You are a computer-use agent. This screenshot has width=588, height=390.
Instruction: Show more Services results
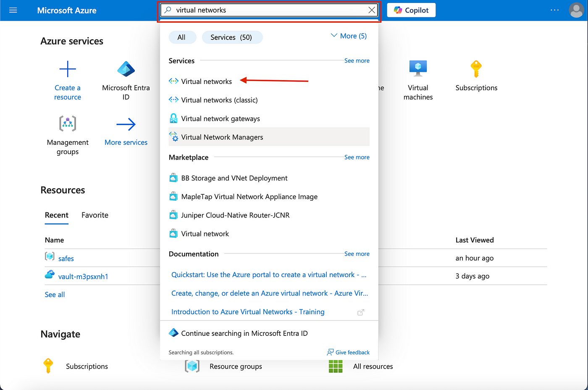click(357, 60)
